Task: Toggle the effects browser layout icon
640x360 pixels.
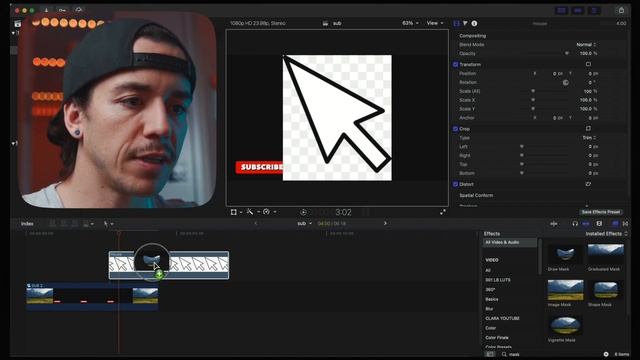Action: click(x=490, y=354)
